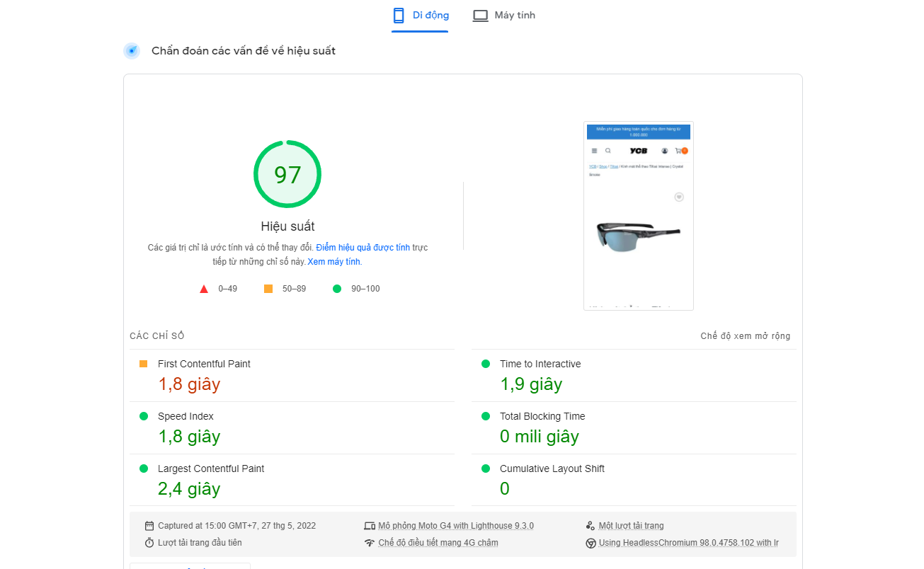Click the Mô phỏng Moto G4 with Lighthouse text
Viewport: 924px width, 569px height.
coord(455,526)
